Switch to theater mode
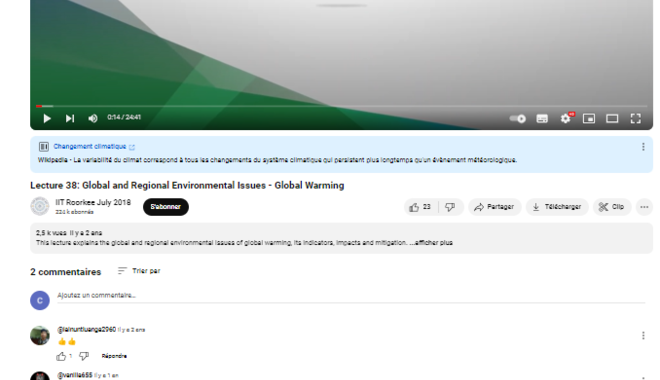Viewport: 660px width, 380px height. pyautogui.click(x=612, y=119)
